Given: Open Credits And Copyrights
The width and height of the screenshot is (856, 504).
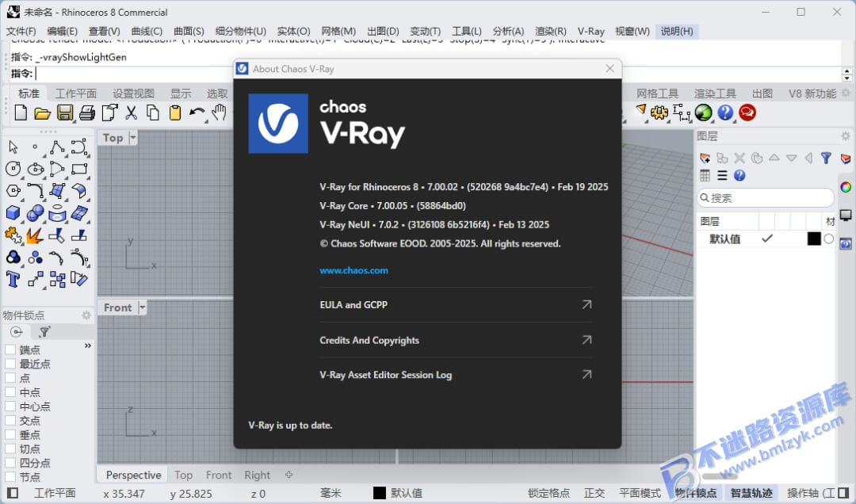Looking at the screenshot, I should pyautogui.click(x=455, y=340).
